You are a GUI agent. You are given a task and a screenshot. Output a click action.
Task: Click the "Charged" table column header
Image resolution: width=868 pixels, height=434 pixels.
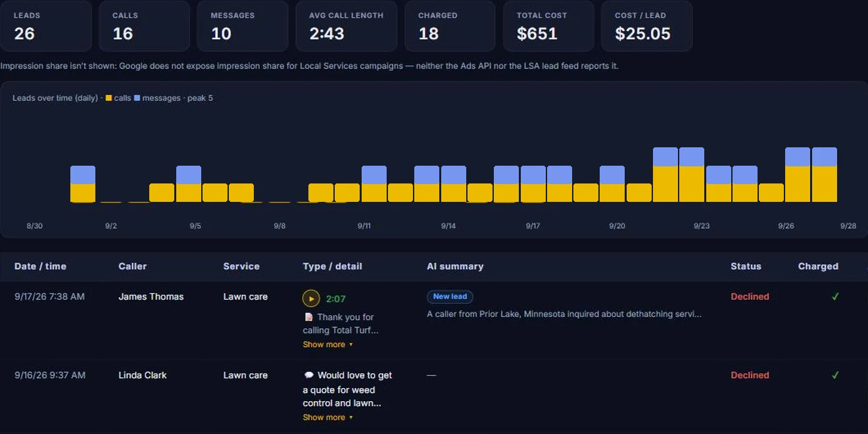[x=818, y=266]
